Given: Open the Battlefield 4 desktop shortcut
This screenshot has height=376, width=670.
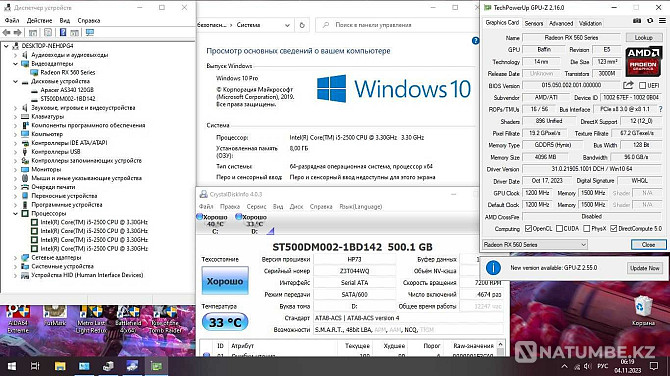Looking at the screenshot, I should [x=128, y=319].
